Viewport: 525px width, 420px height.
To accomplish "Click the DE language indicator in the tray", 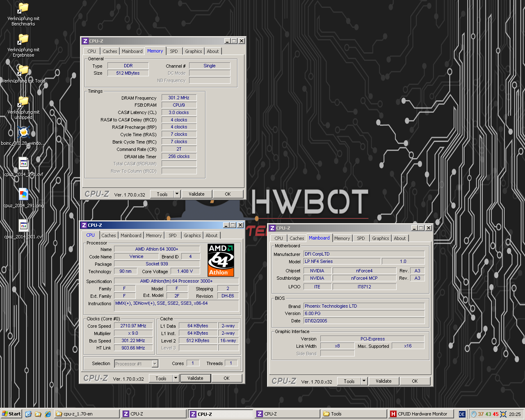I will click(462, 414).
